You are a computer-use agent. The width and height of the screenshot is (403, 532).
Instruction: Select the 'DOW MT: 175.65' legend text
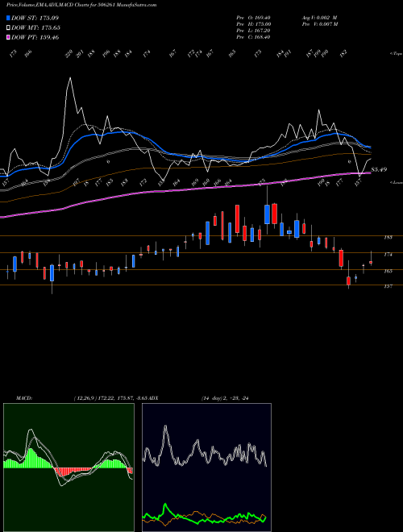(x=35, y=28)
